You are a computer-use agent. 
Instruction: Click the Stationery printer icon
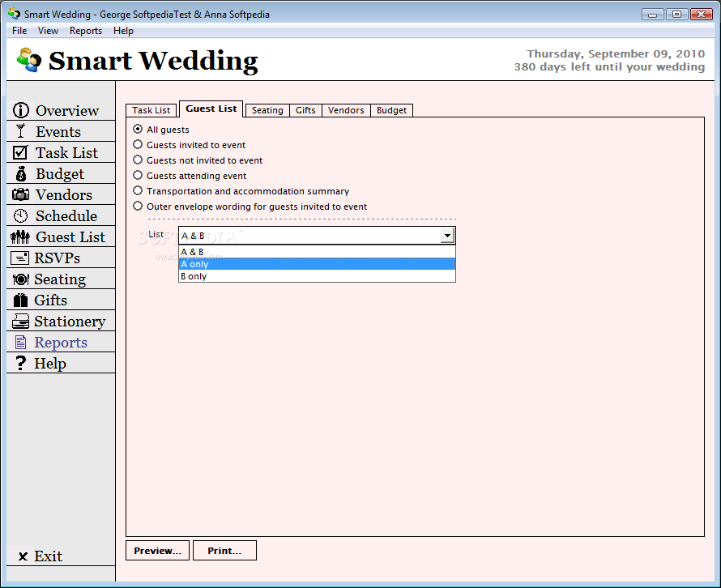click(20, 322)
